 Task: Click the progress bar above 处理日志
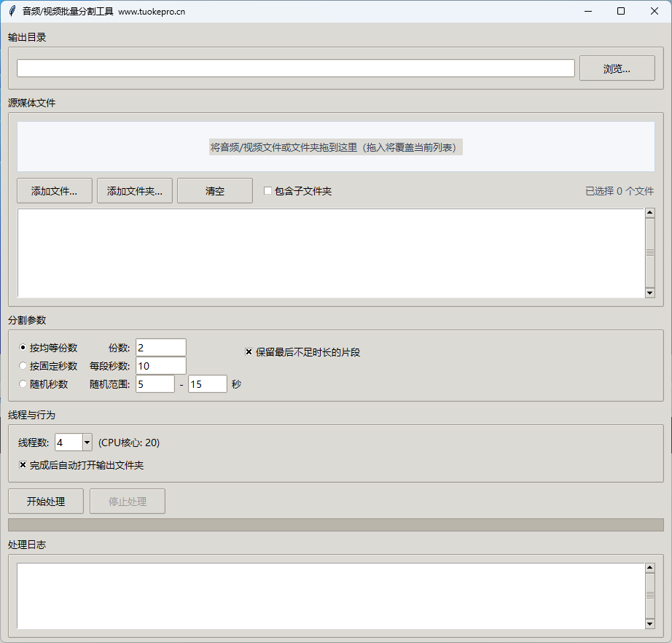[x=335, y=523]
